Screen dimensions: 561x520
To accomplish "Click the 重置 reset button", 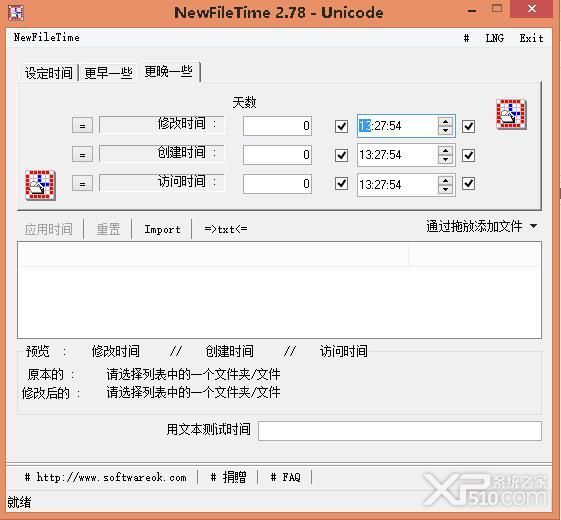I will 108,229.
